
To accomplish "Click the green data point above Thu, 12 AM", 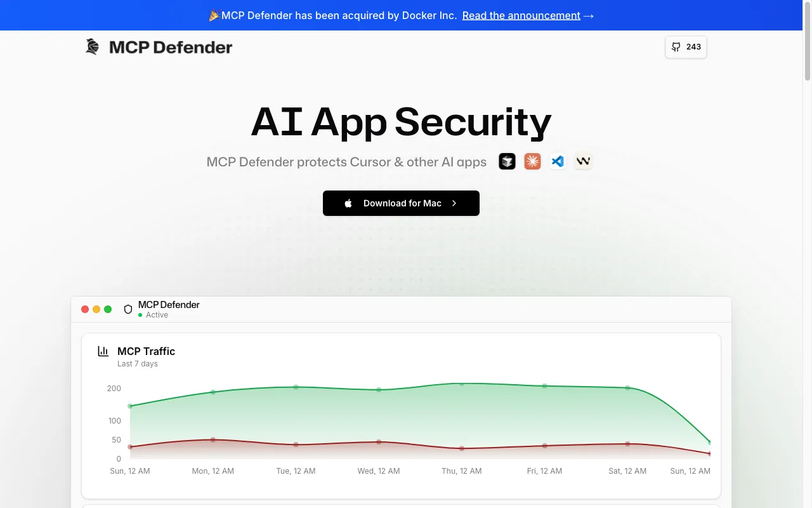I will (462, 384).
